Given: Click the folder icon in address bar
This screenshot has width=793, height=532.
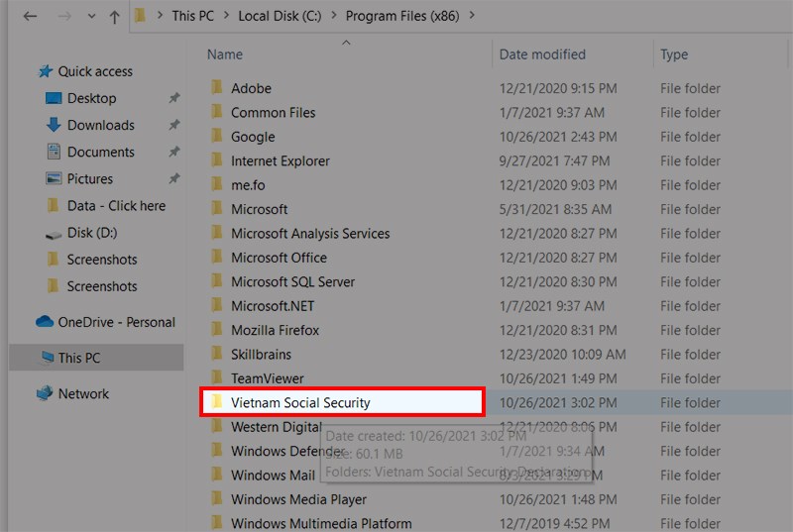Looking at the screenshot, I should tap(140, 16).
